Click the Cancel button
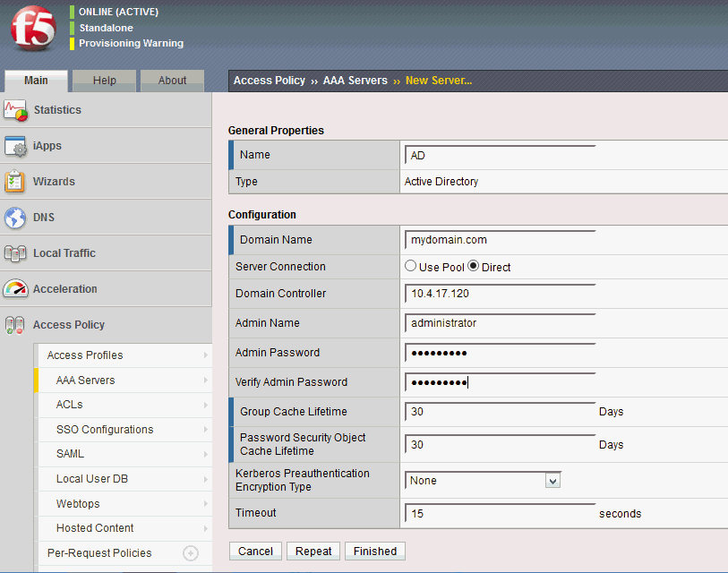This screenshot has width=728, height=573. 255,552
